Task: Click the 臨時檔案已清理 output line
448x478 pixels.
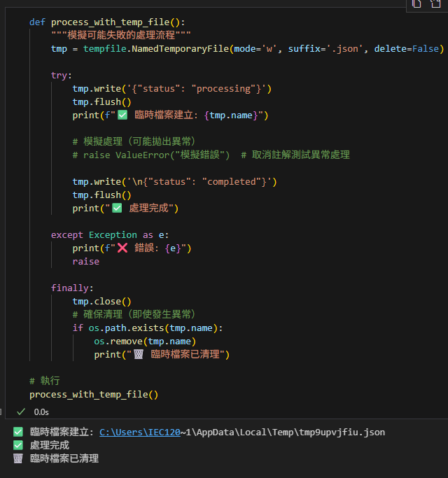Action: pos(56,458)
